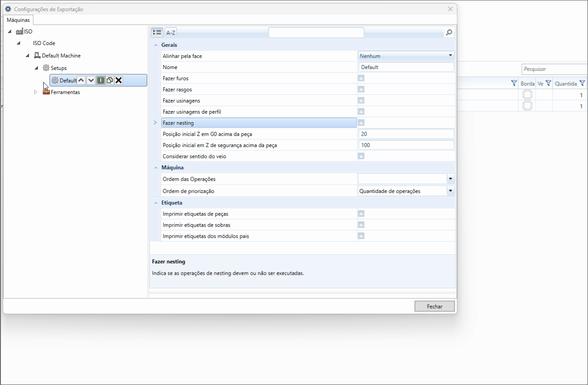
Task: Check Imprimir etiquetas de peças
Action: pyautogui.click(x=361, y=214)
